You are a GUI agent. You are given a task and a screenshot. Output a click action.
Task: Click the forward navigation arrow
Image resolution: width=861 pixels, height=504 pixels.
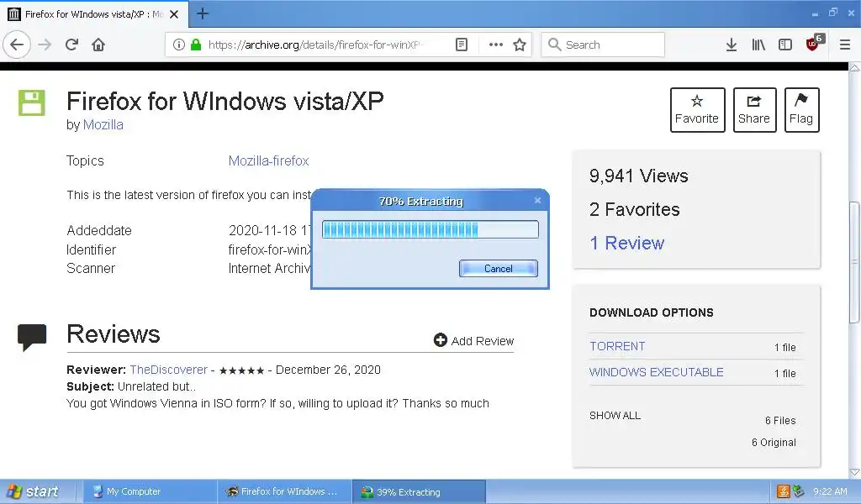[x=45, y=45]
